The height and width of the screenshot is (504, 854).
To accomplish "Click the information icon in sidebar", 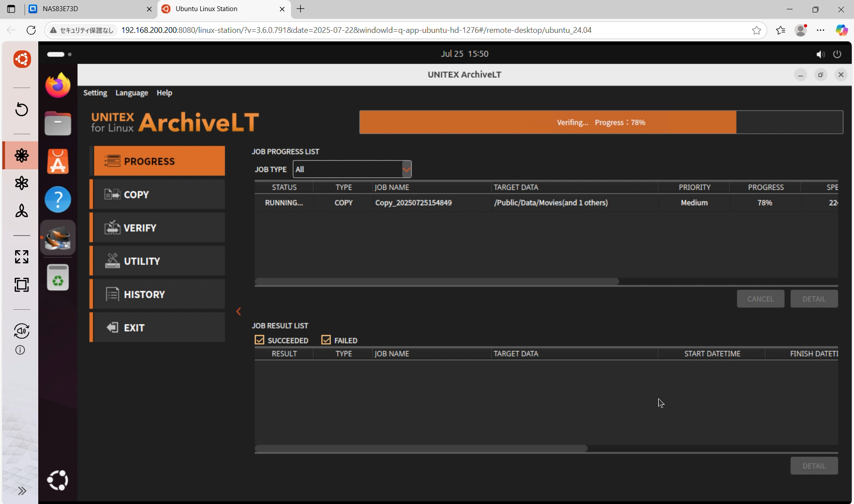I will pyautogui.click(x=20, y=350).
